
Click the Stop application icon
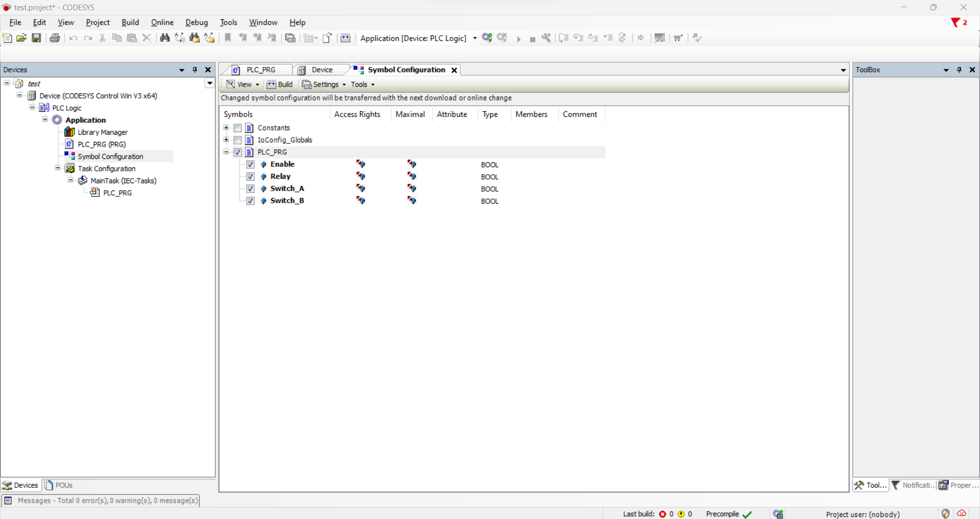click(x=532, y=39)
